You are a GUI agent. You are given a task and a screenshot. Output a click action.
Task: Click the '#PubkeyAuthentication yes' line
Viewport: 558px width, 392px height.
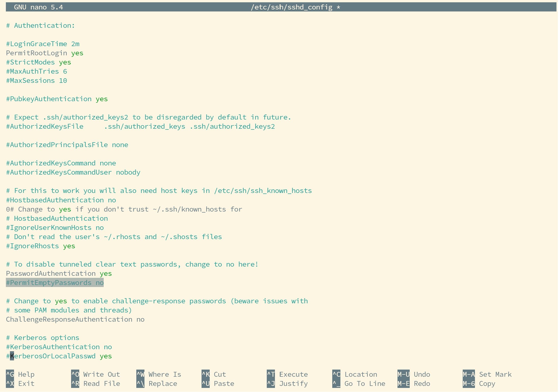click(57, 99)
